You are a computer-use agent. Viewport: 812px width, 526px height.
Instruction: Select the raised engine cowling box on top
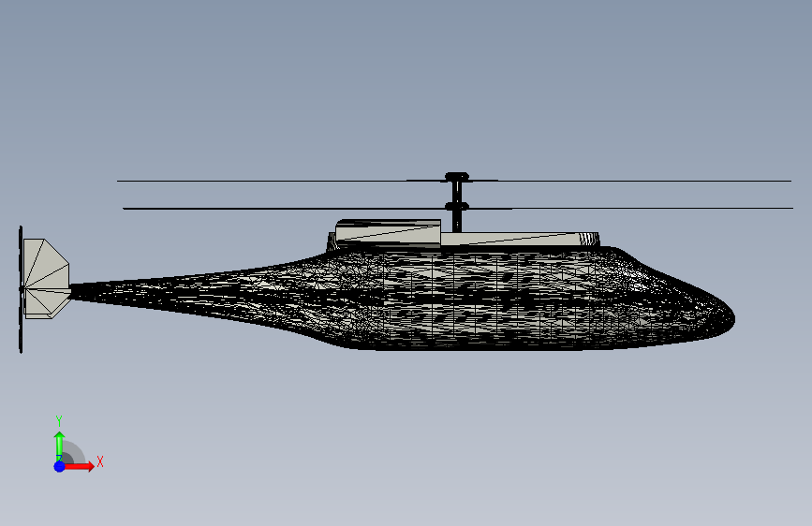pos(389,232)
